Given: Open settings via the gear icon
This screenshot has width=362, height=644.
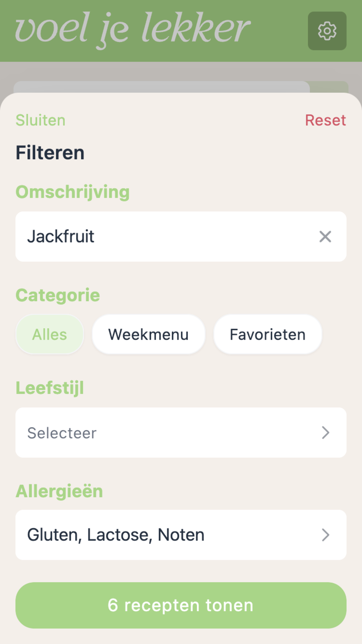Looking at the screenshot, I should pos(327,31).
